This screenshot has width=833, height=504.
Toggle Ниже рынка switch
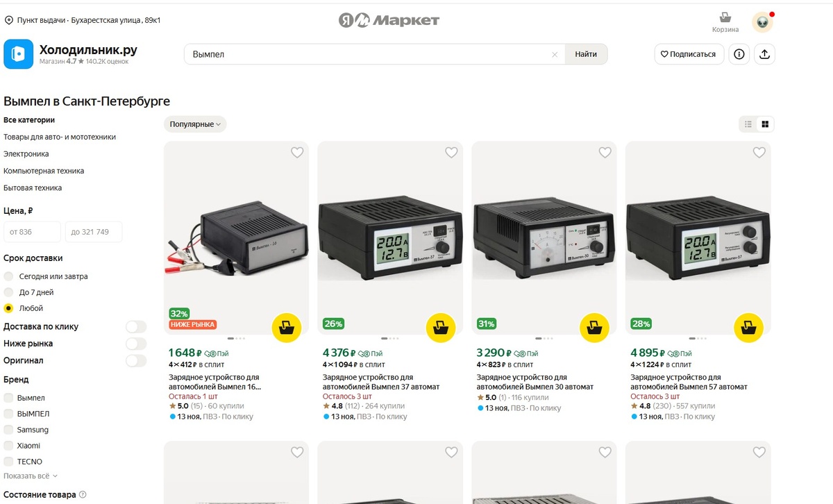click(136, 344)
